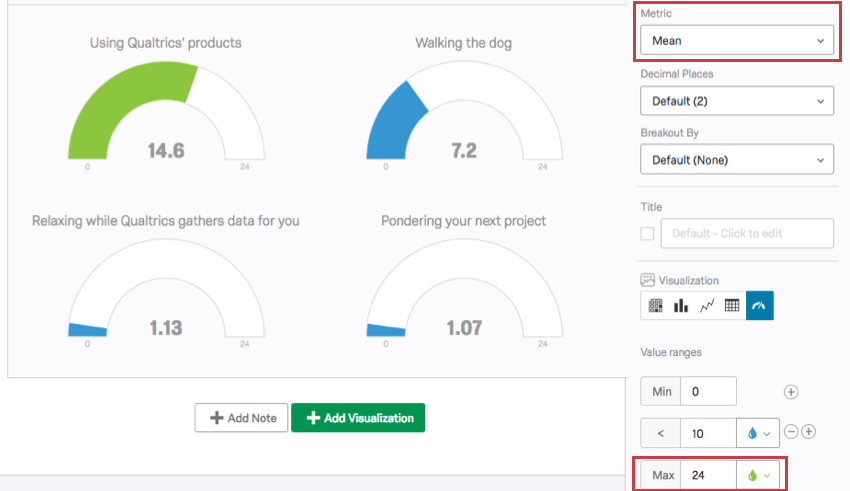
Task: Add range after the less-than 10 row
Action: click(809, 432)
